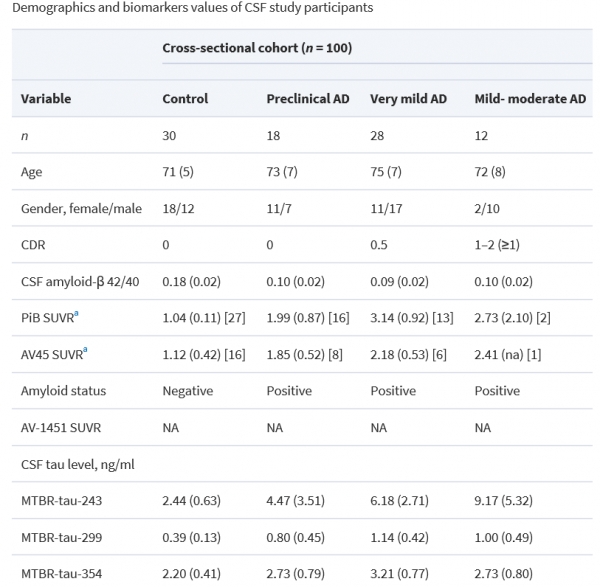Screen dimensions: 600x587
Task: Select the MTBR-tau-354 row label
Action: (x=63, y=573)
